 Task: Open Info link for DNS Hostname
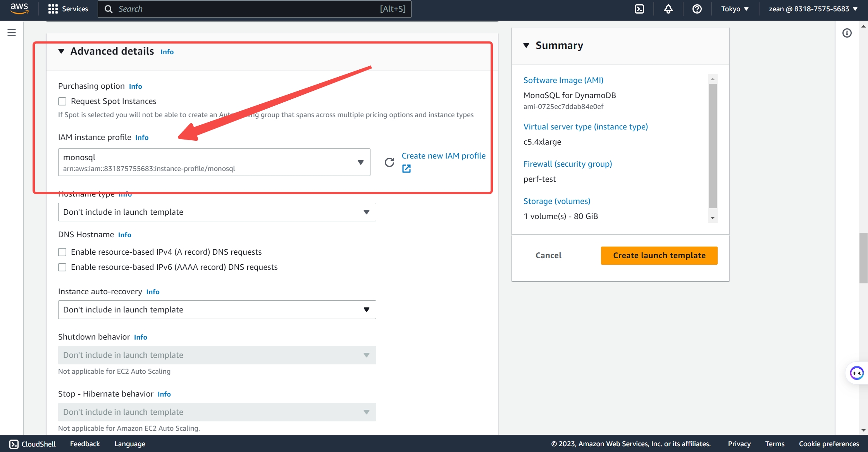125,235
